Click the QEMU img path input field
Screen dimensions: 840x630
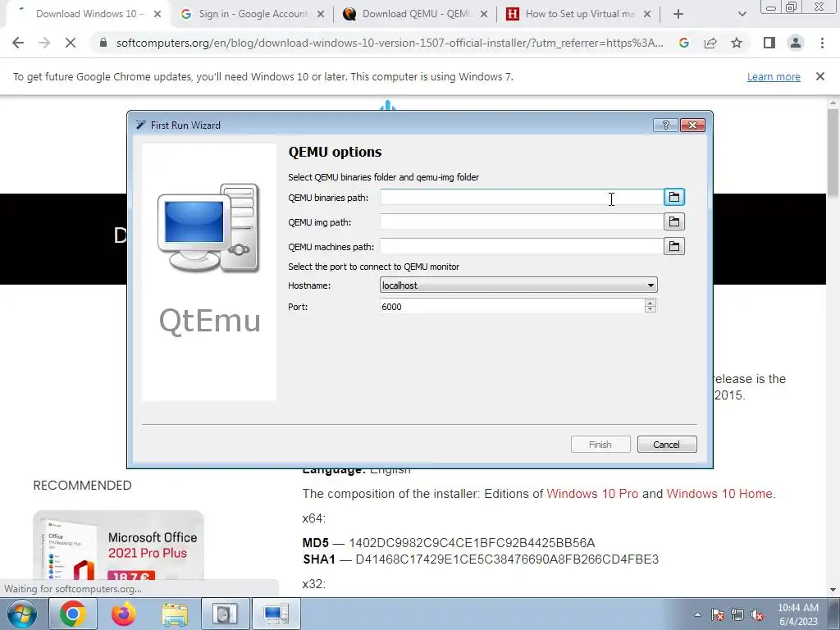[521, 221]
